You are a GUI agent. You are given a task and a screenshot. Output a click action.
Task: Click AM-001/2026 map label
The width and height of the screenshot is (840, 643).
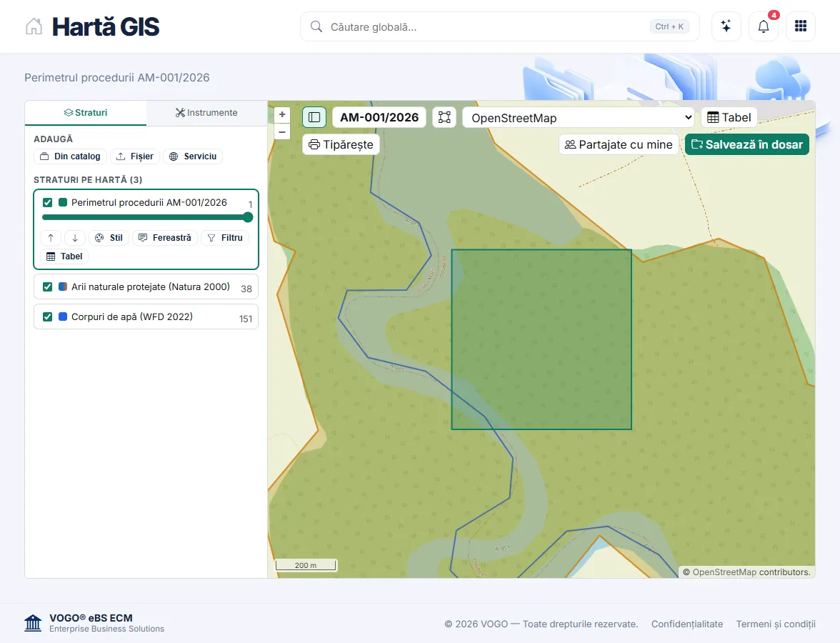click(x=379, y=117)
